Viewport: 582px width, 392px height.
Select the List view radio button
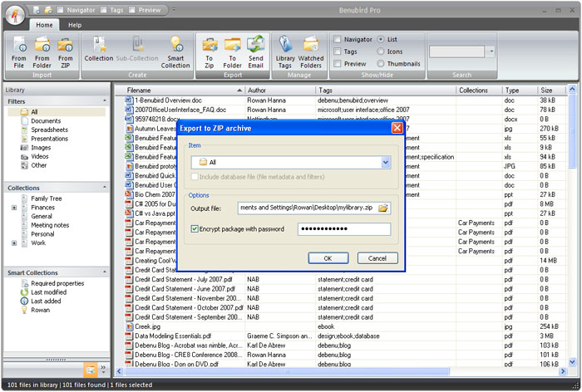pyautogui.click(x=381, y=39)
